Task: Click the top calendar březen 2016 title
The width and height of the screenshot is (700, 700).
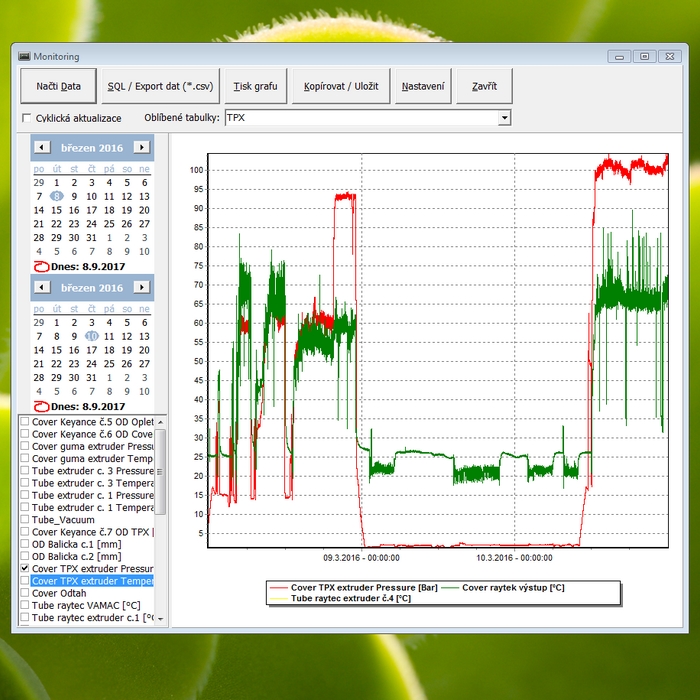Action: pyautogui.click(x=92, y=148)
